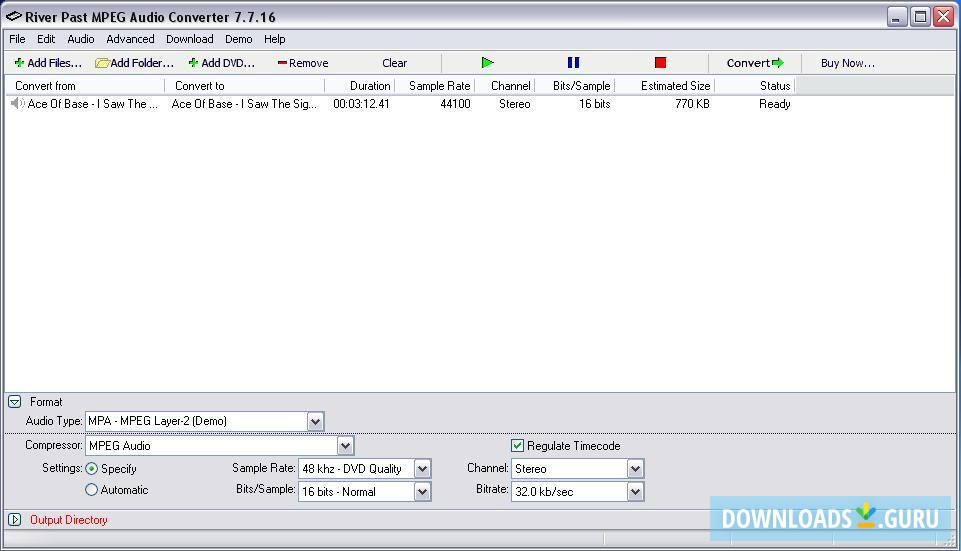Click the list's Channel column header
The image size is (961, 551).
point(505,86)
